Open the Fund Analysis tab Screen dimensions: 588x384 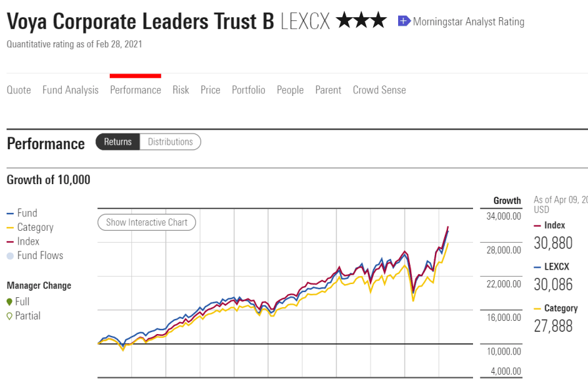(x=70, y=90)
